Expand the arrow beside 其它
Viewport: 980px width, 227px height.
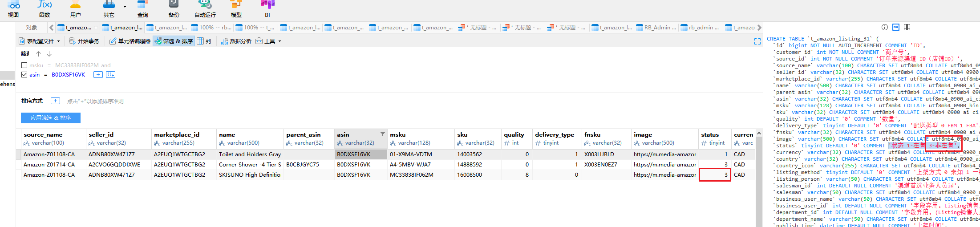click(x=125, y=7)
